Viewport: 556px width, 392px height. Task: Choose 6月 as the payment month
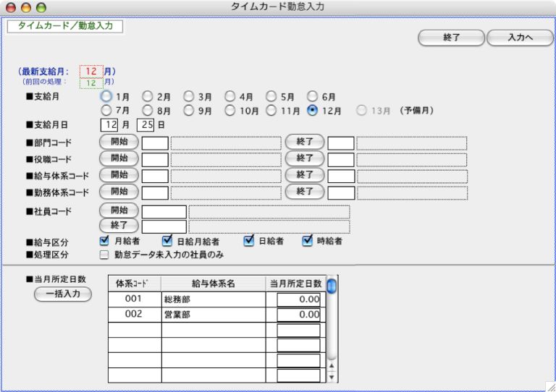pyautogui.click(x=312, y=96)
